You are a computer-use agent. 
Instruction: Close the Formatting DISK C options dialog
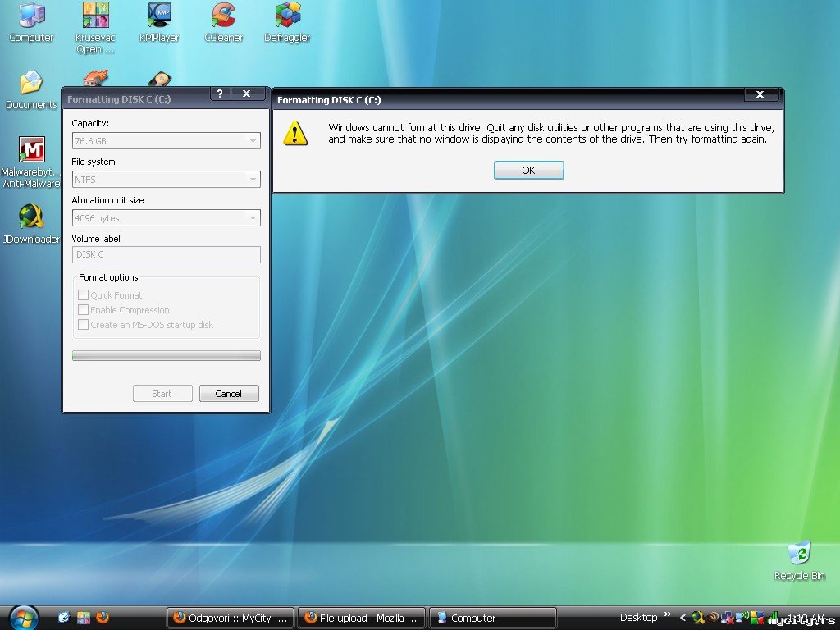247,94
